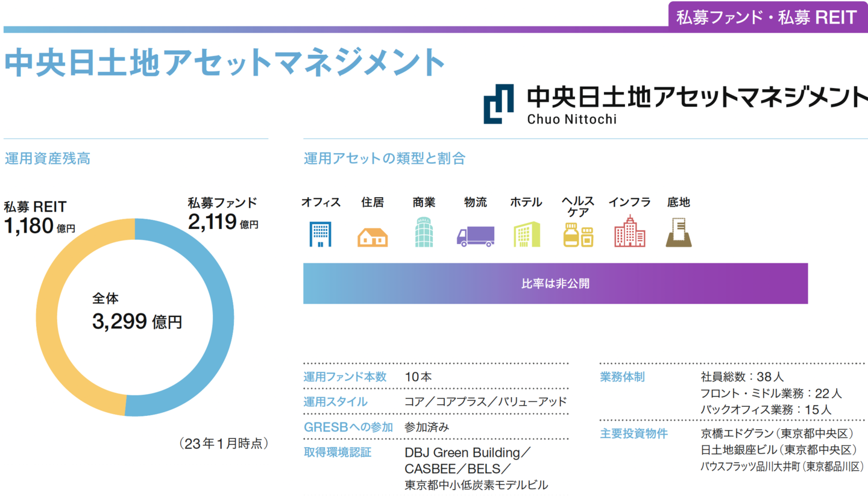Click the red buildings icon under インフラ
Image resolution: width=868 pixels, height=496 pixels.
pos(629,231)
